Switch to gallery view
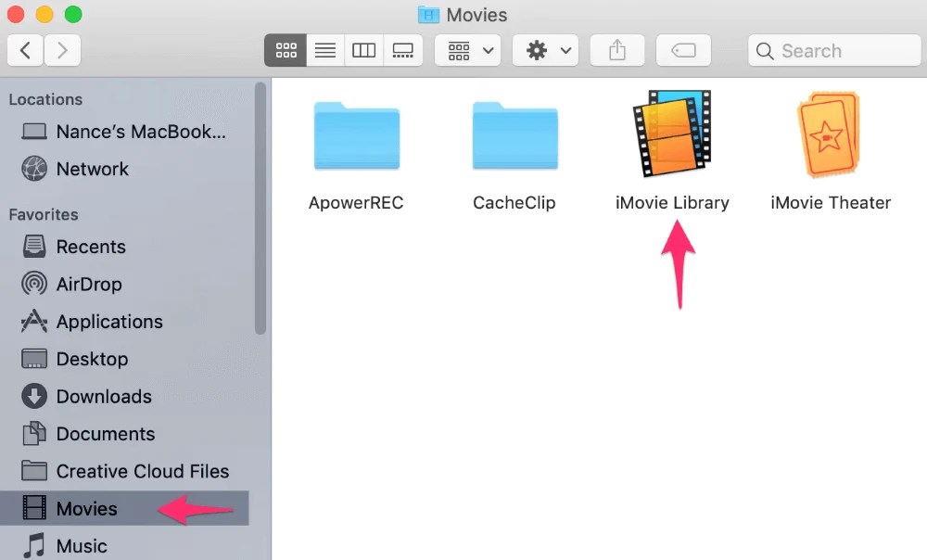The image size is (927, 560). tap(402, 50)
